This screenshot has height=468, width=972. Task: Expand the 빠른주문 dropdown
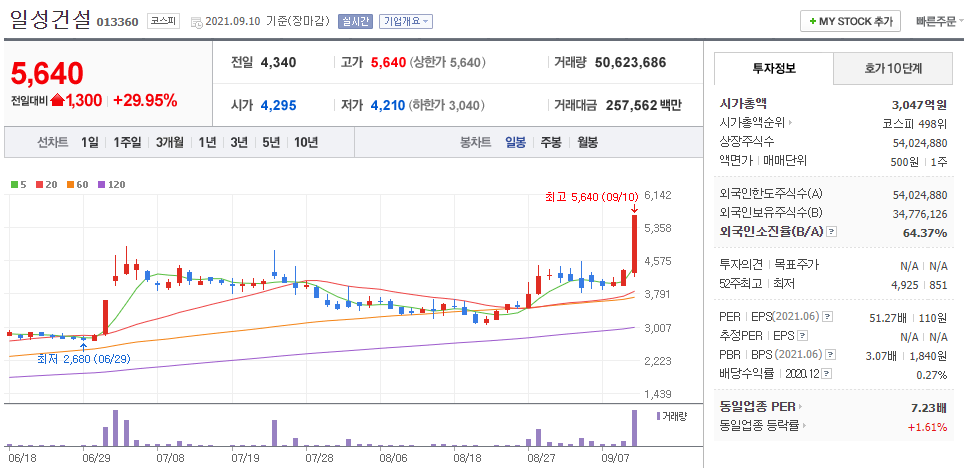940,21
